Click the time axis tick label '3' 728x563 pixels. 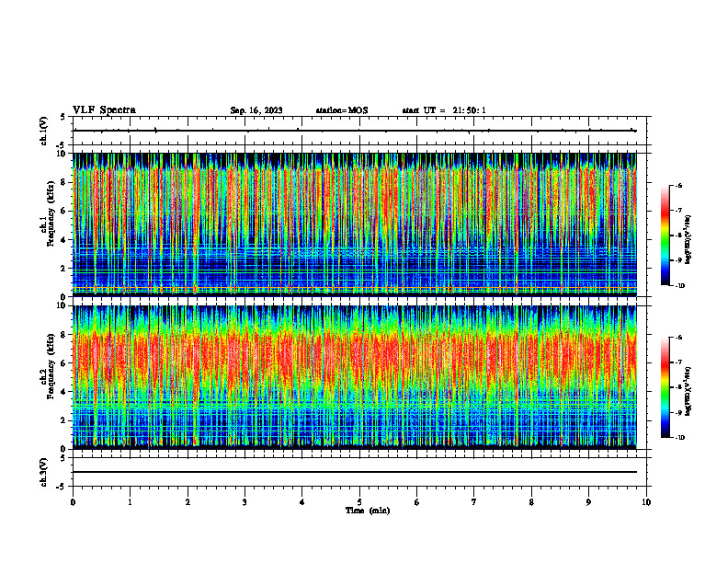[x=245, y=502]
